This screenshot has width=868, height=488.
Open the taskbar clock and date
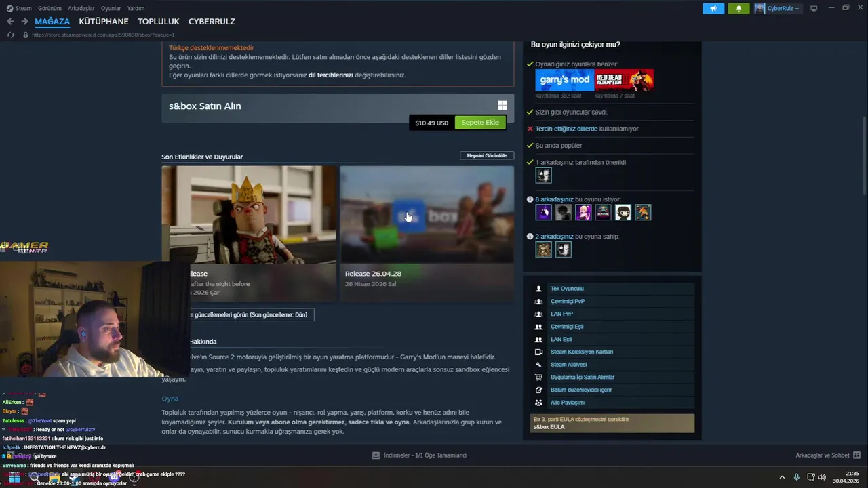(x=846, y=477)
